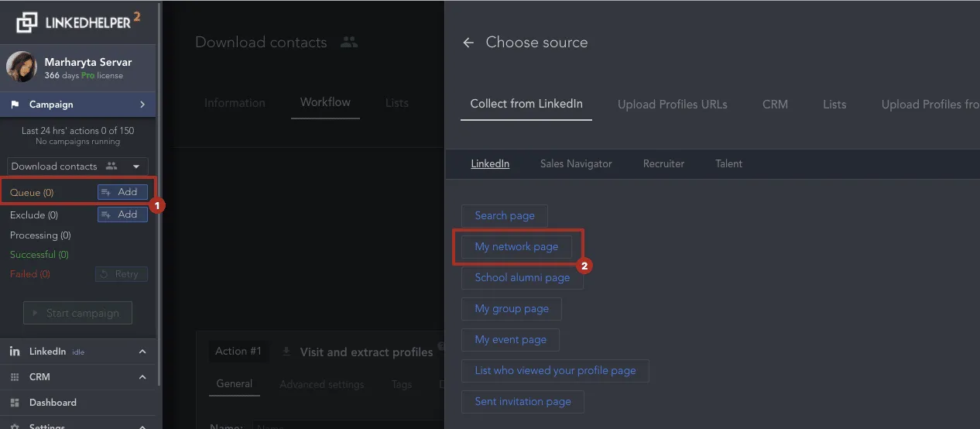Open the Failed (0) list

[x=30, y=274]
